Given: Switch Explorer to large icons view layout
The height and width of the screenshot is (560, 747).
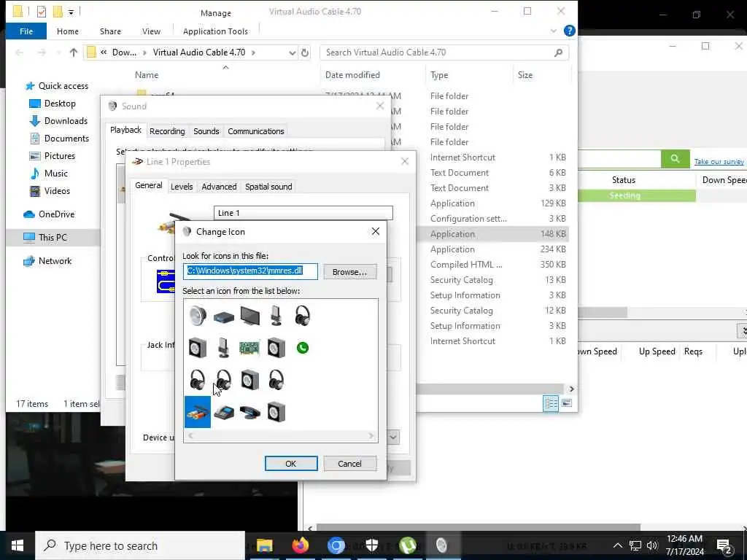Looking at the screenshot, I should [566, 403].
